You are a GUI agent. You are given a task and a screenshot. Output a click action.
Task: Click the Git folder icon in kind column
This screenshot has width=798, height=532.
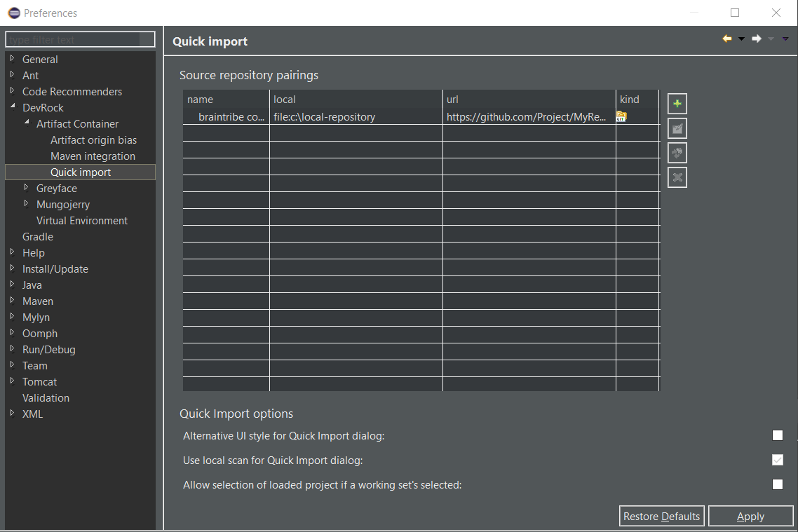tap(621, 116)
